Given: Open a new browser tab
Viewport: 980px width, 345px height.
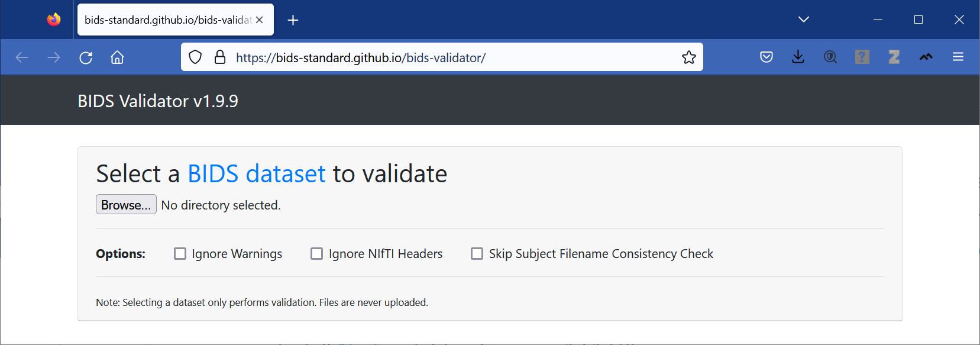Looking at the screenshot, I should tap(293, 20).
